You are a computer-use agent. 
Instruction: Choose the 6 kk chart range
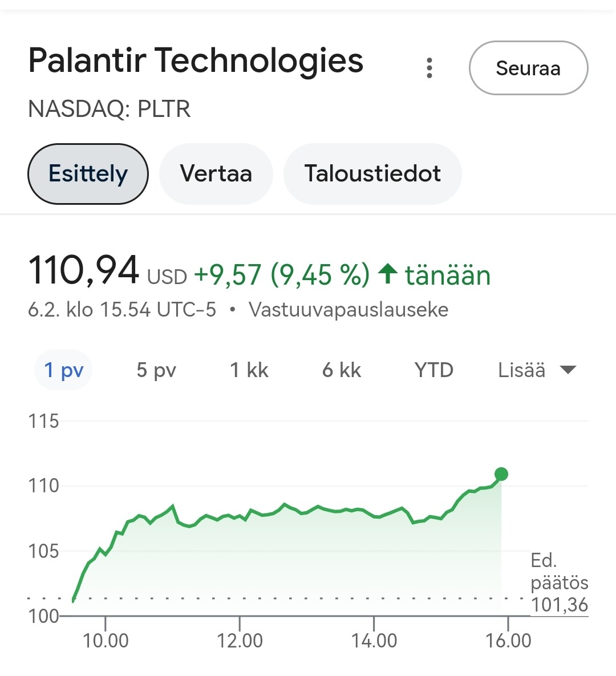click(342, 370)
